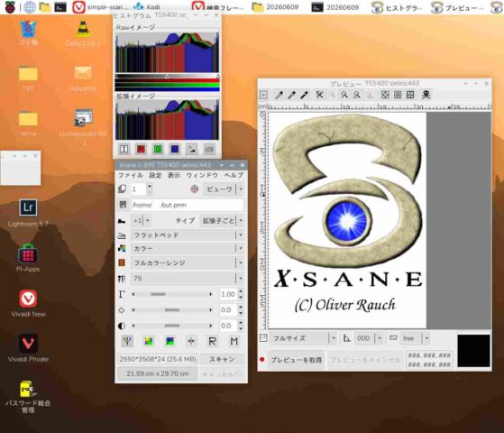Click the brightness slider track
504x433 pixels.
point(172,309)
